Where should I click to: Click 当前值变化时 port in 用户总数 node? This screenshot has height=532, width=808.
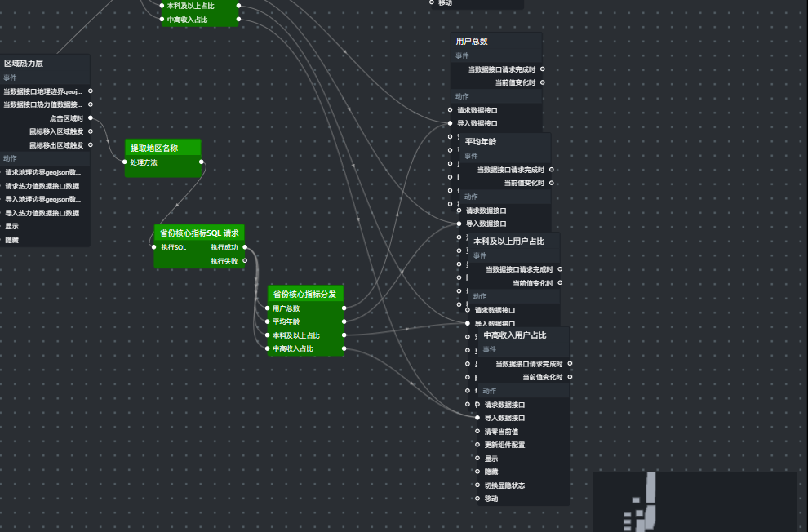pyautogui.click(x=543, y=82)
